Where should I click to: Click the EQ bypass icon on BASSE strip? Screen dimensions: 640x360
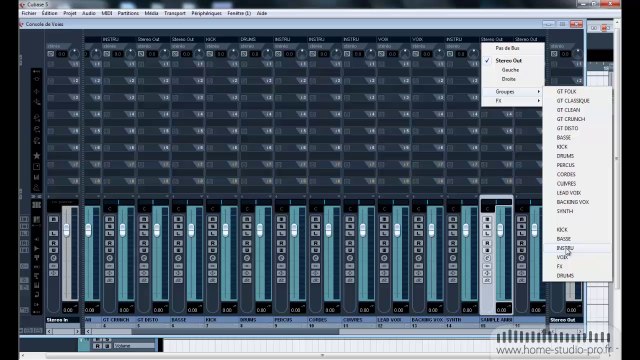(178, 273)
